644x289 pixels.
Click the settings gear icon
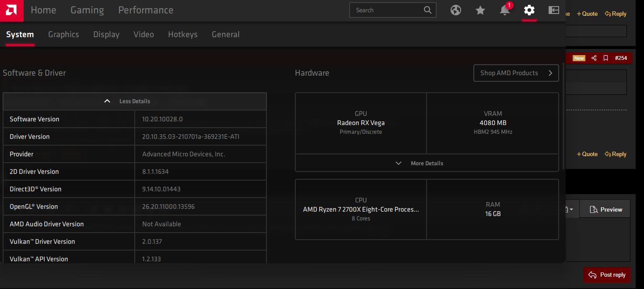[529, 10]
